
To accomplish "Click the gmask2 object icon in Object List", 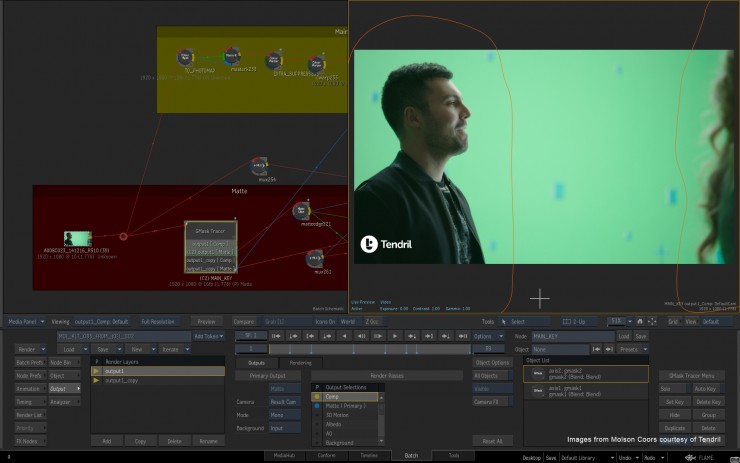I will pyautogui.click(x=537, y=373).
